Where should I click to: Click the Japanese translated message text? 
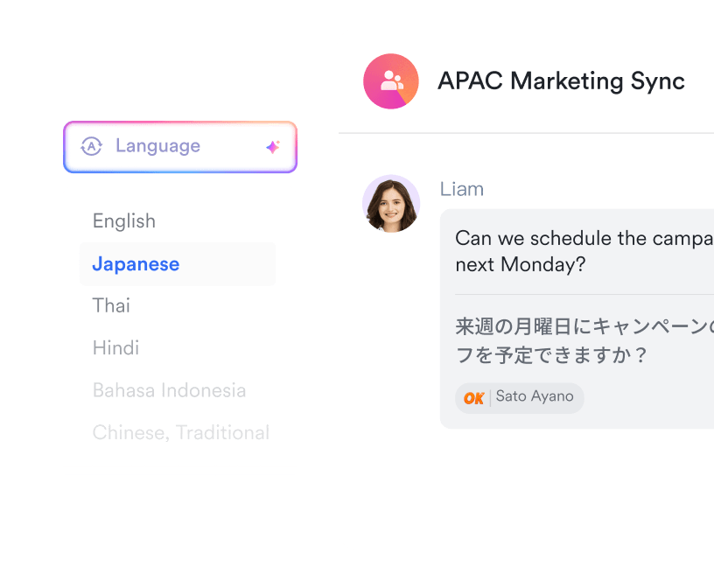584,340
